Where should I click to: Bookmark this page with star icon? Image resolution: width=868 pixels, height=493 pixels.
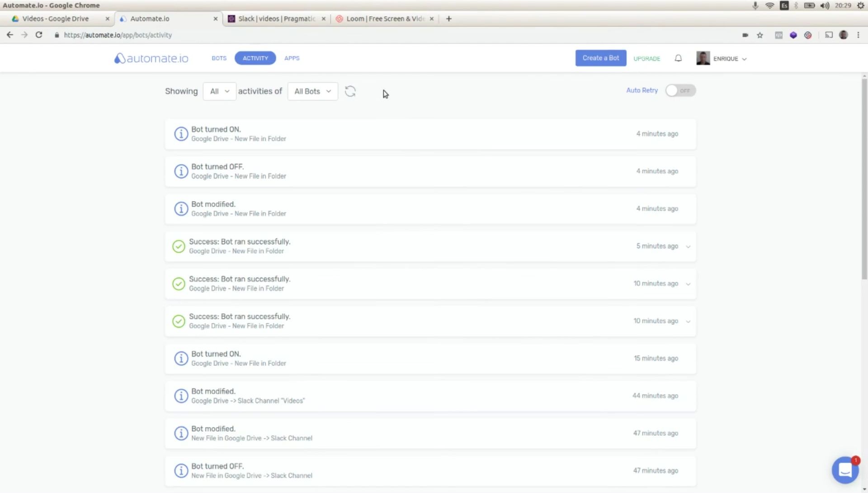760,35
